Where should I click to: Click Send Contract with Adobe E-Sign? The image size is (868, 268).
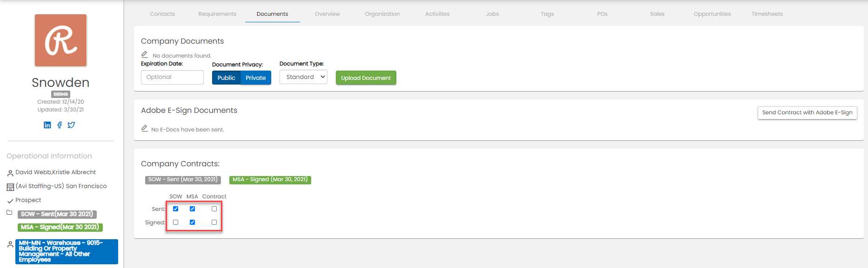807,113
